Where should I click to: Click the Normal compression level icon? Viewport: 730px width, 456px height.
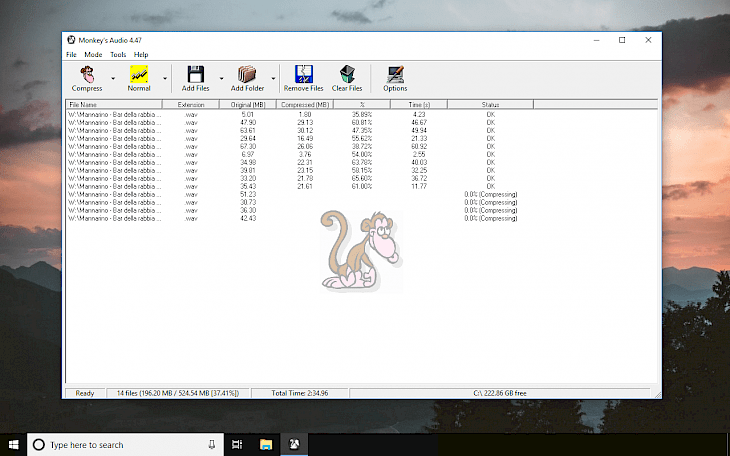click(139, 75)
